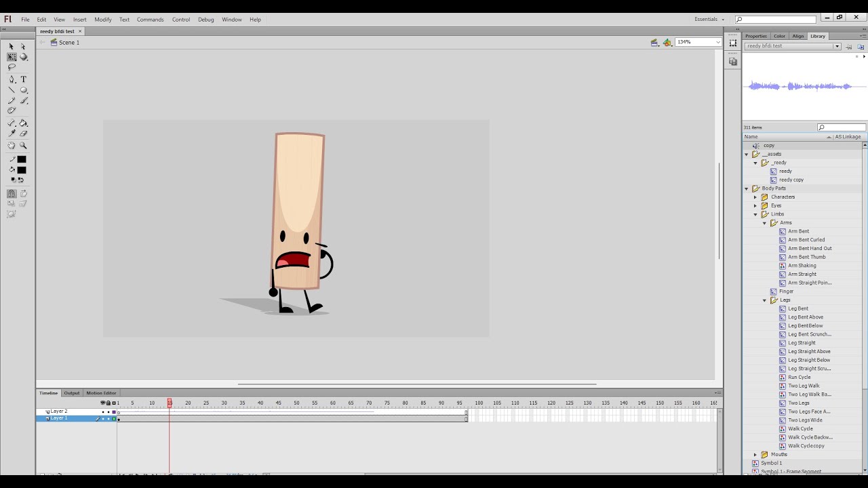Screen dimensions: 868x488
Task: Toggle Layer 2 visibility dot
Action: coord(103,412)
